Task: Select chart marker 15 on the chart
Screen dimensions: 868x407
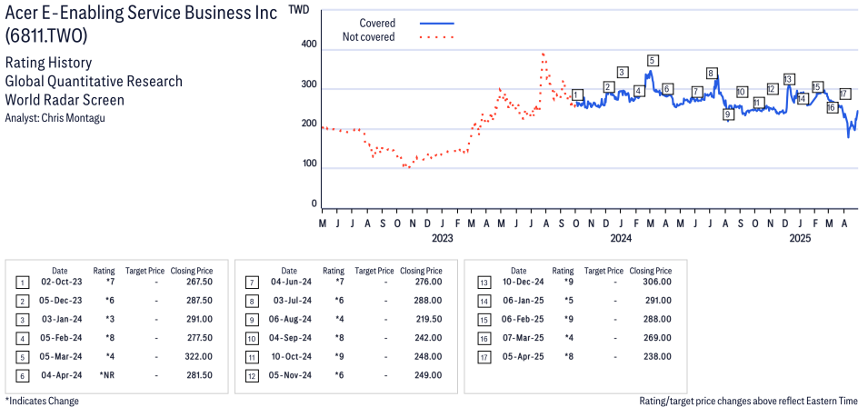Action: click(x=816, y=87)
